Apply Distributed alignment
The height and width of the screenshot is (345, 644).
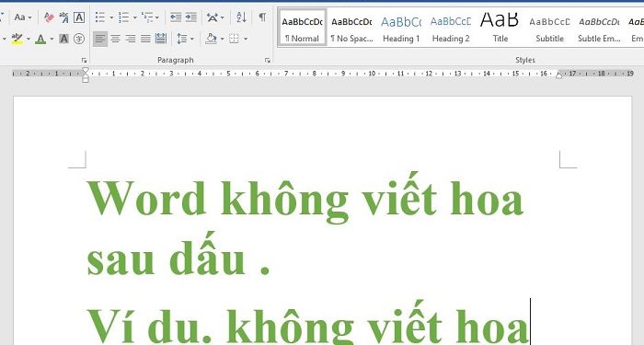point(161,39)
